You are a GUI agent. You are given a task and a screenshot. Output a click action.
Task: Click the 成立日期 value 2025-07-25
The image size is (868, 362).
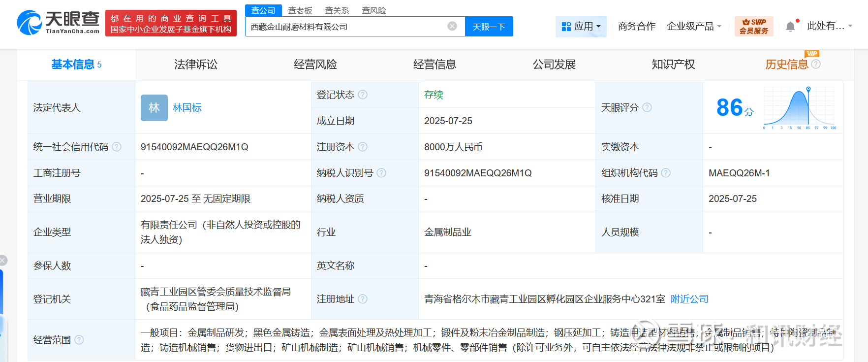[x=448, y=121]
